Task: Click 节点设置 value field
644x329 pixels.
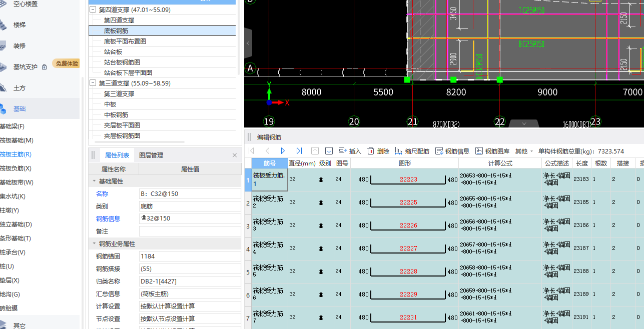Action: 190,318
